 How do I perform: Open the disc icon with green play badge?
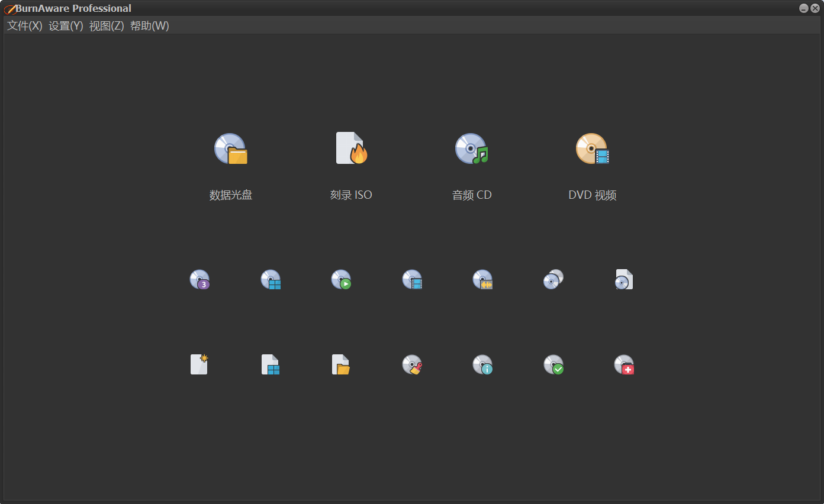(342, 279)
